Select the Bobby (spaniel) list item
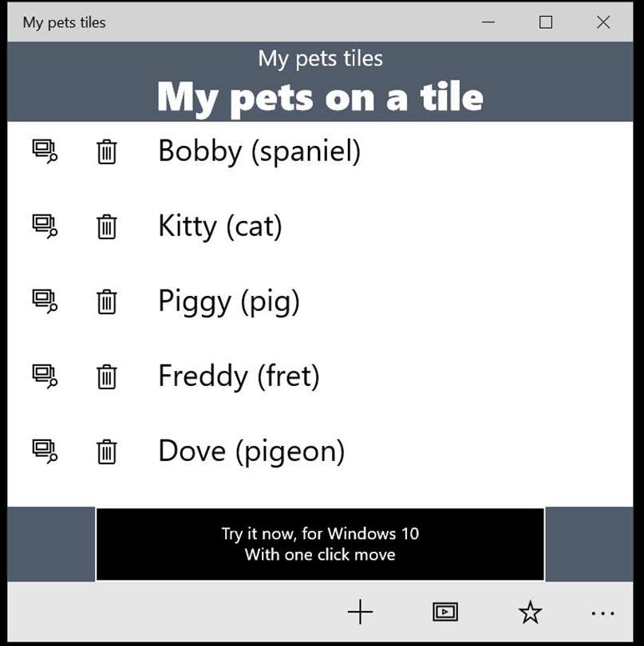Viewport: 644px width, 646px height. click(259, 151)
